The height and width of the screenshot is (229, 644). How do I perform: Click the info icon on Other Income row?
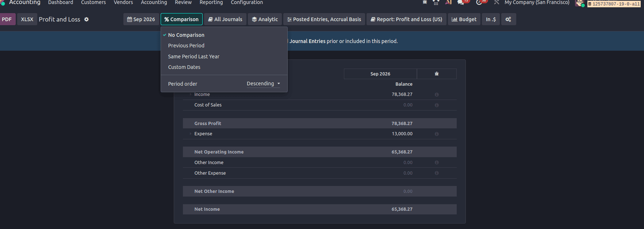click(437, 163)
